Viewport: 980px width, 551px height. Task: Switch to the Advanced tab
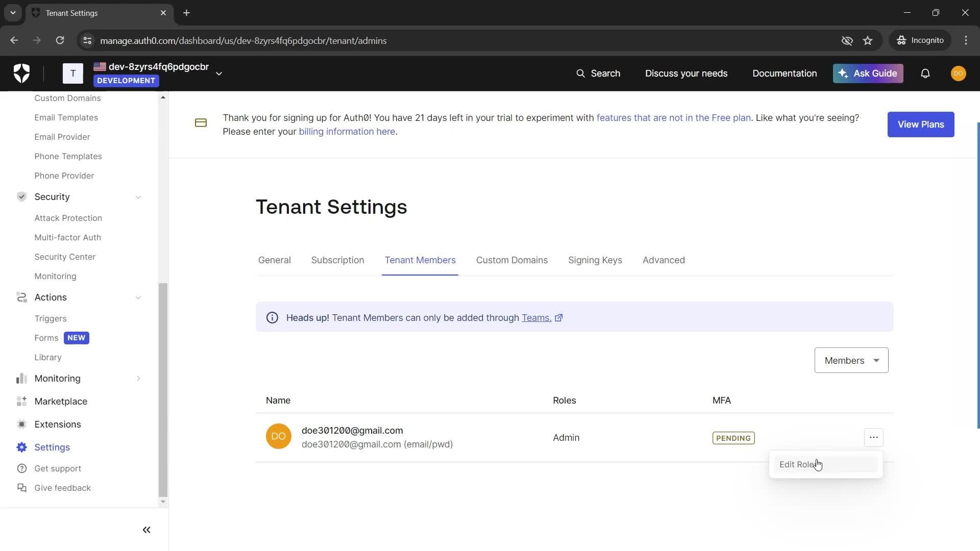664,260
